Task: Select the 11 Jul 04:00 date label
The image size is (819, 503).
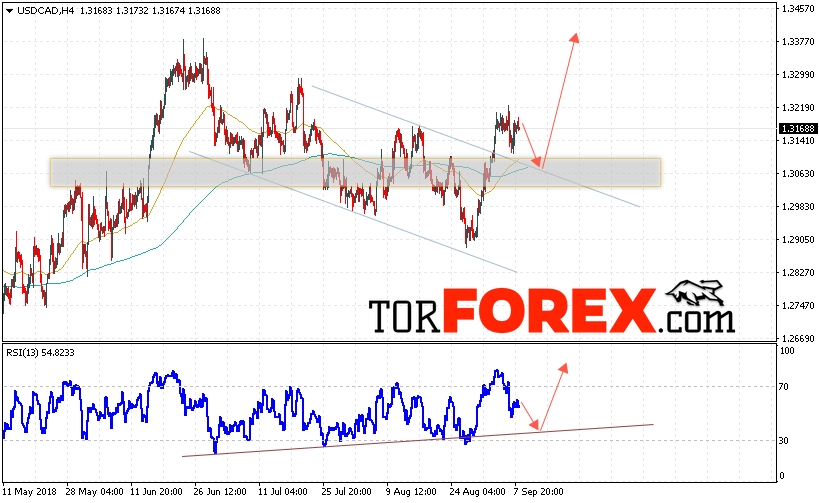Action: tap(283, 492)
